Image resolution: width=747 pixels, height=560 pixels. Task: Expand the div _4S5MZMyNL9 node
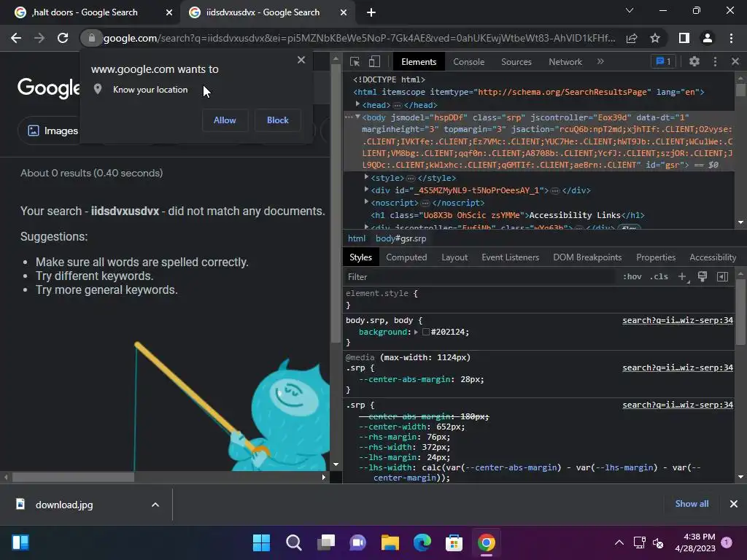pyautogui.click(x=366, y=190)
